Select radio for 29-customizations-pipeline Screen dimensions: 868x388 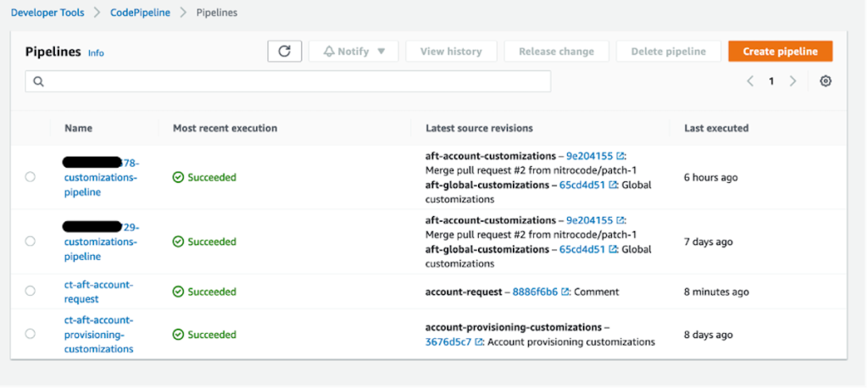click(x=30, y=241)
